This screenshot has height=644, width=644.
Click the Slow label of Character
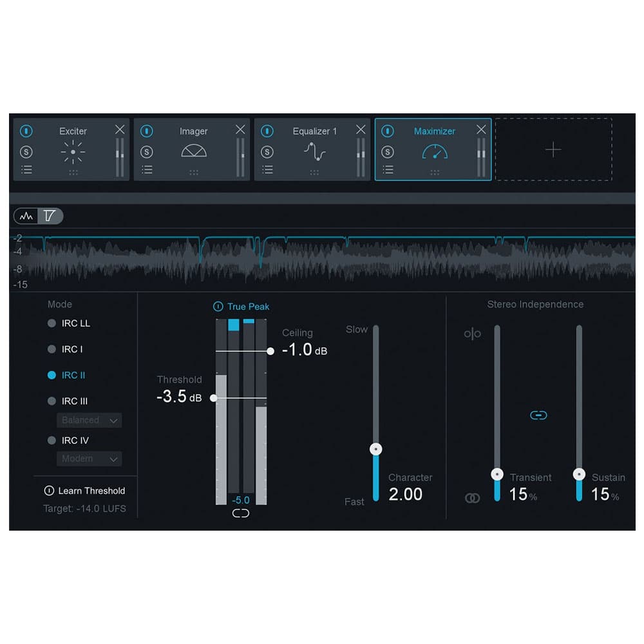(x=357, y=329)
